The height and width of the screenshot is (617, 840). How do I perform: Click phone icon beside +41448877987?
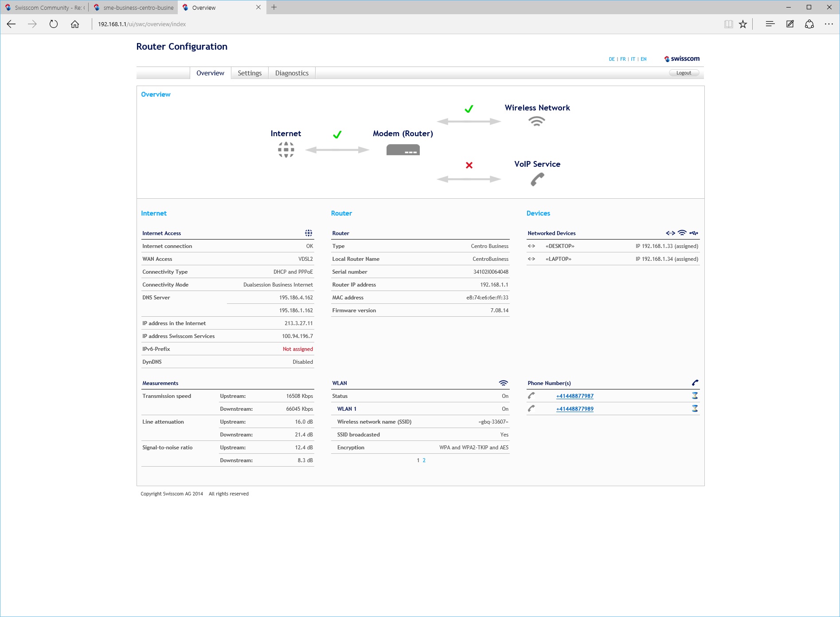(531, 396)
